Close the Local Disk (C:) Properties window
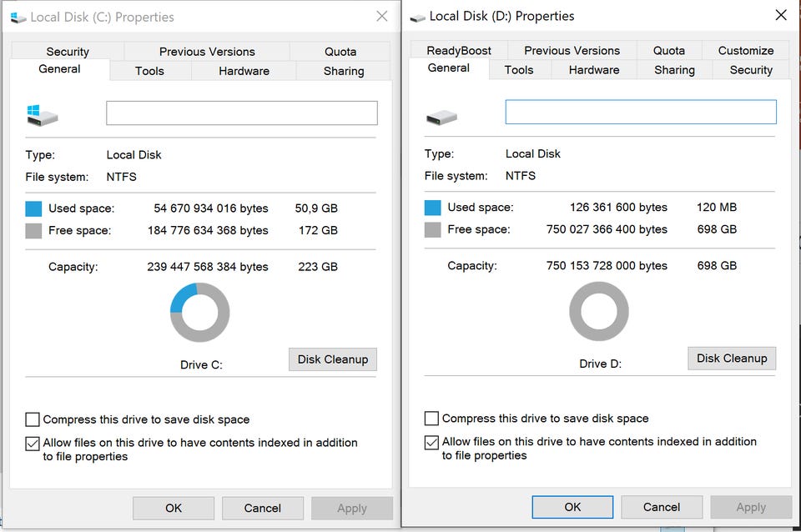 point(381,16)
